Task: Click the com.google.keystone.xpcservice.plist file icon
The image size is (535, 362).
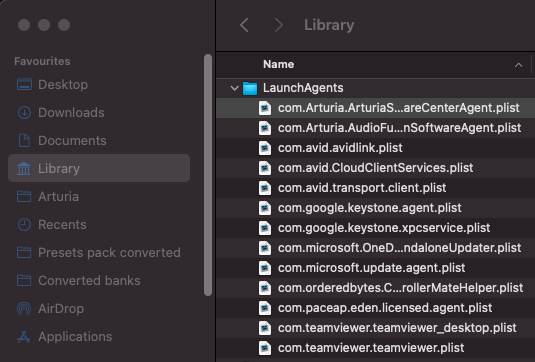Action: 265,228
